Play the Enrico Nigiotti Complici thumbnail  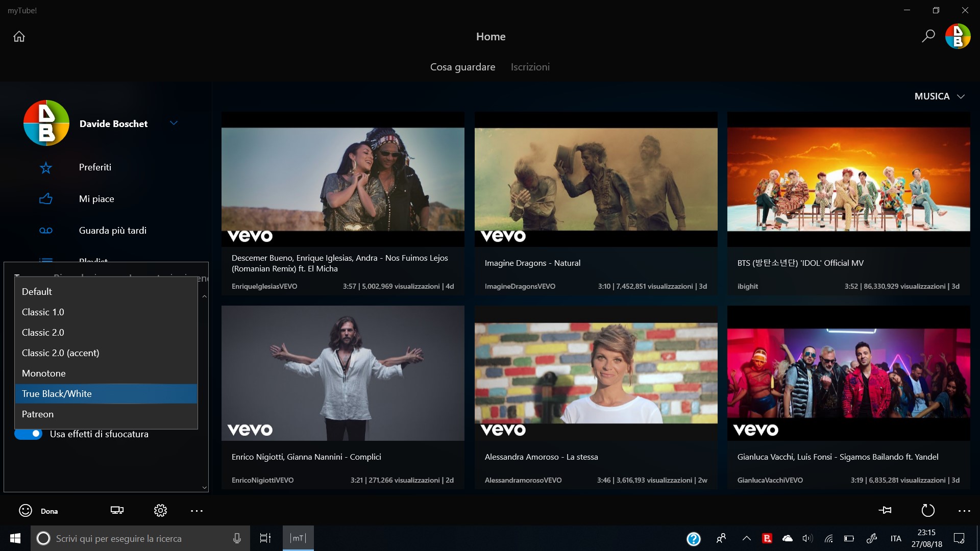pos(343,373)
